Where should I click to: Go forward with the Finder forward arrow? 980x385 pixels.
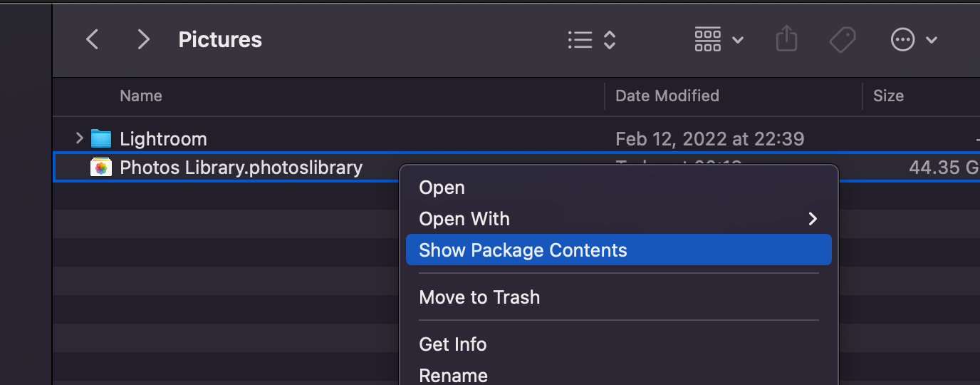pos(143,39)
